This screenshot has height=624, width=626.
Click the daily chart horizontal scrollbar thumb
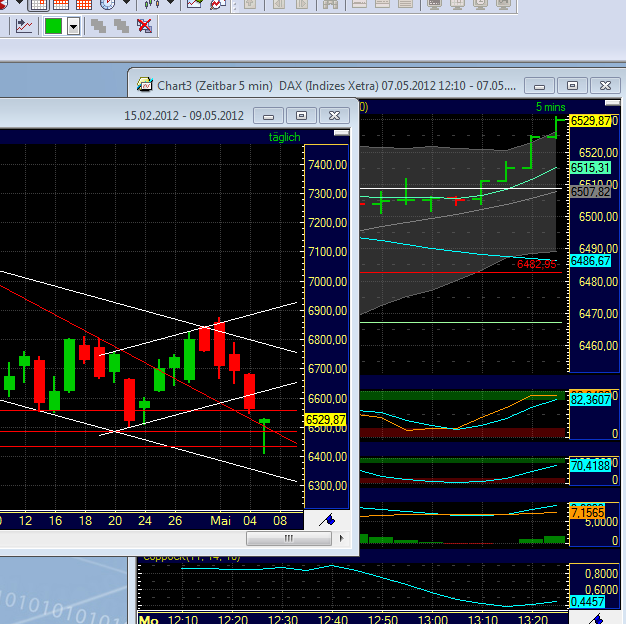(289, 538)
